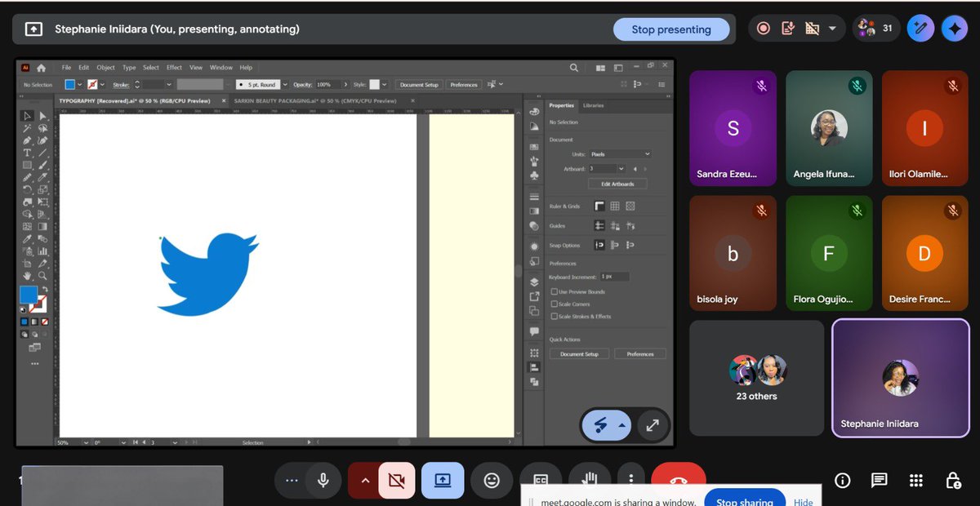Select the Paintbrush tool

point(42,165)
